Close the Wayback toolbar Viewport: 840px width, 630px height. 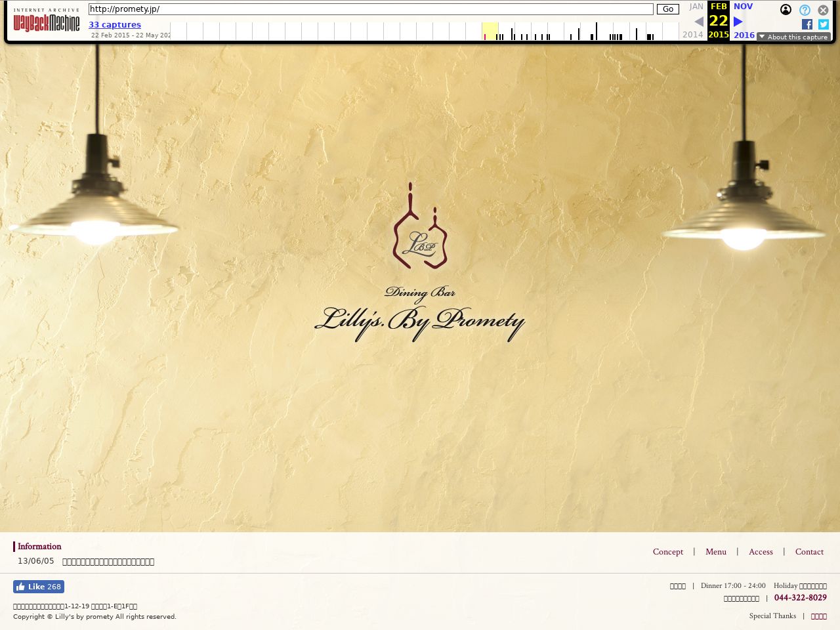coord(823,10)
